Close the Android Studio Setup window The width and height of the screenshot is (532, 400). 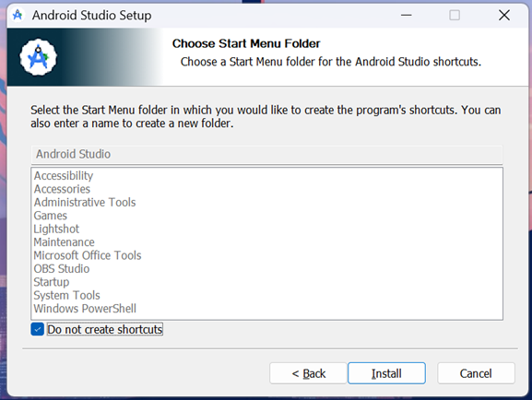click(504, 16)
